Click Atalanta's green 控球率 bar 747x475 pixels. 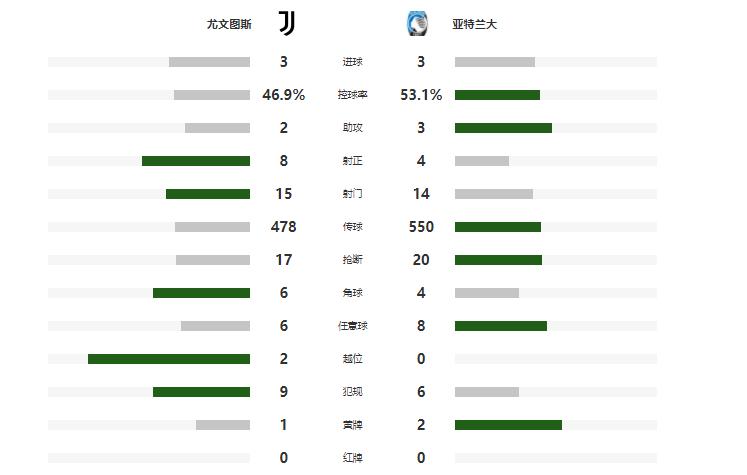click(497, 95)
